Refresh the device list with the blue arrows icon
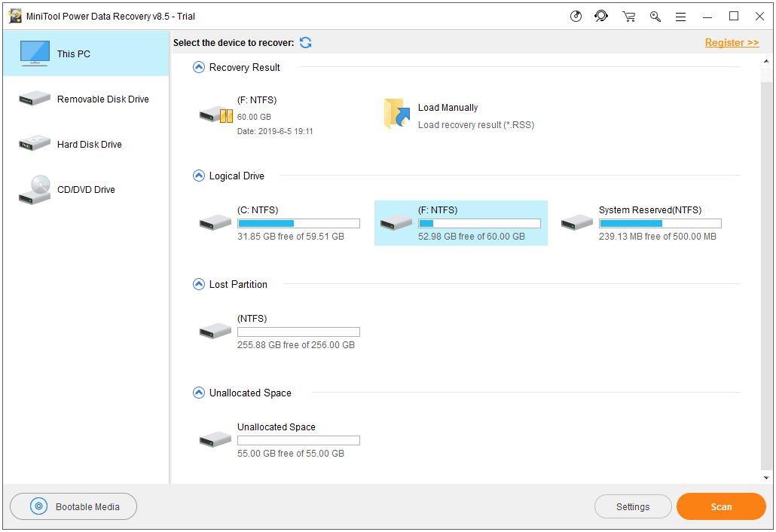This screenshot has height=532, width=776. 305,42
